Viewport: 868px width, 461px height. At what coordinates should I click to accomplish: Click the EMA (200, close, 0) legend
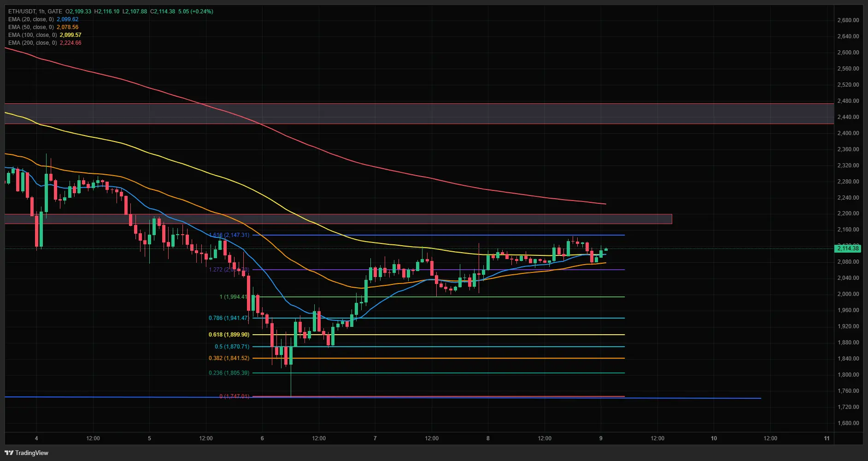pos(33,43)
